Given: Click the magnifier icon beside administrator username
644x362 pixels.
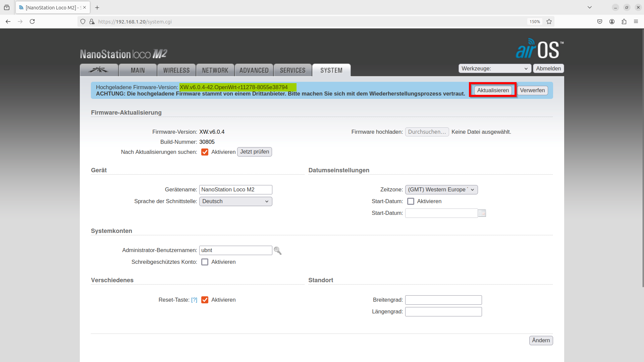Looking at the screenshot, I should coord(277,251).
